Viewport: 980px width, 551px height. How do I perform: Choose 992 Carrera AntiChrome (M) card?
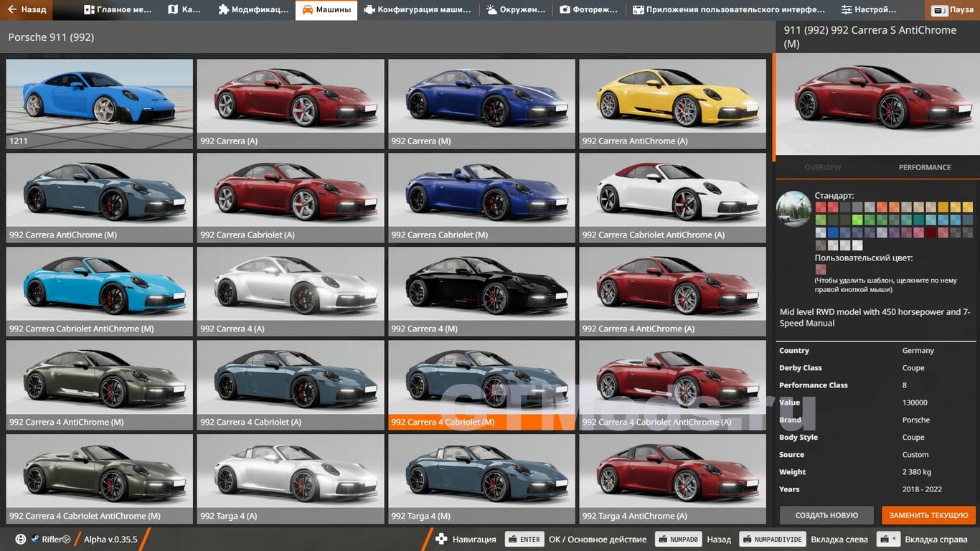coord(100,197)
